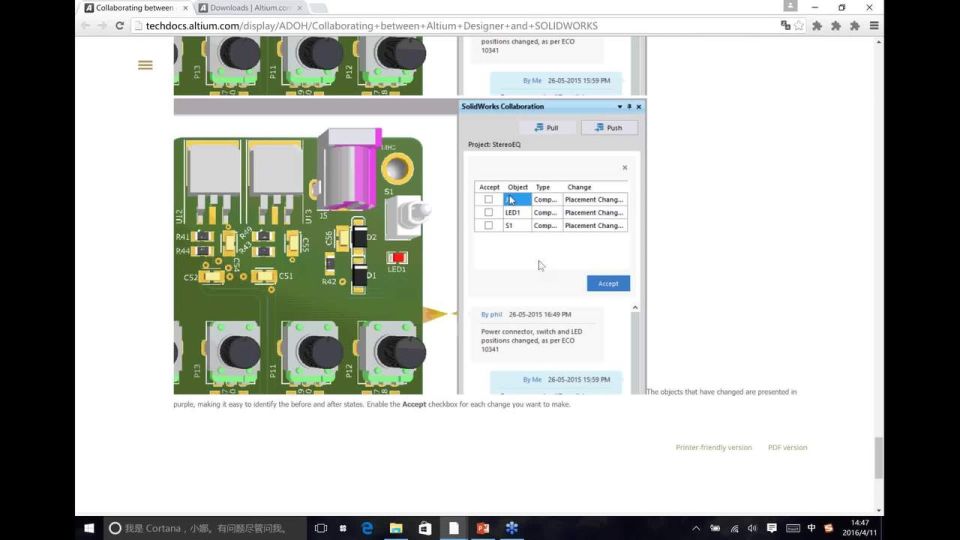Click the second puzzle-piece extension icon
This screenshot has height=540, width=960.
836,26
